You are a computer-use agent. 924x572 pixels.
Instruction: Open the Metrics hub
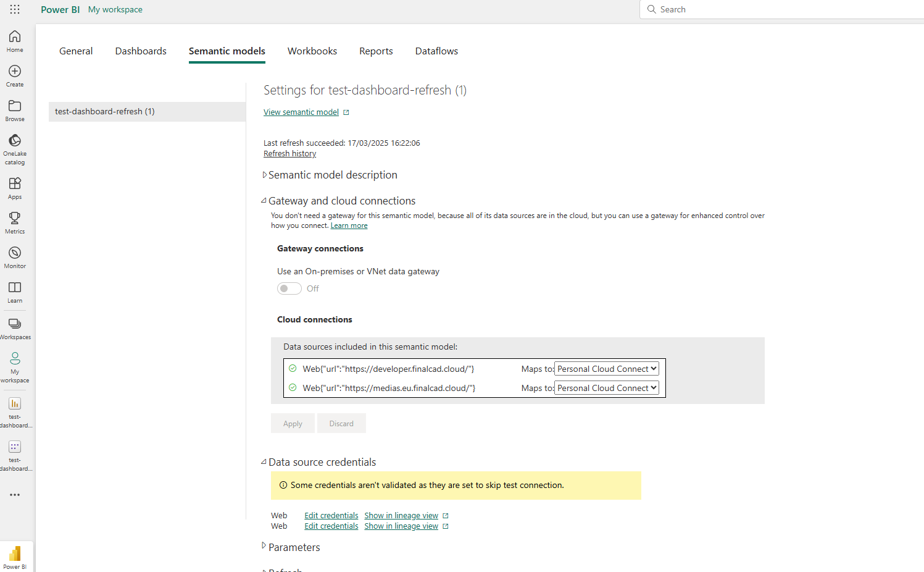(15, 222)
